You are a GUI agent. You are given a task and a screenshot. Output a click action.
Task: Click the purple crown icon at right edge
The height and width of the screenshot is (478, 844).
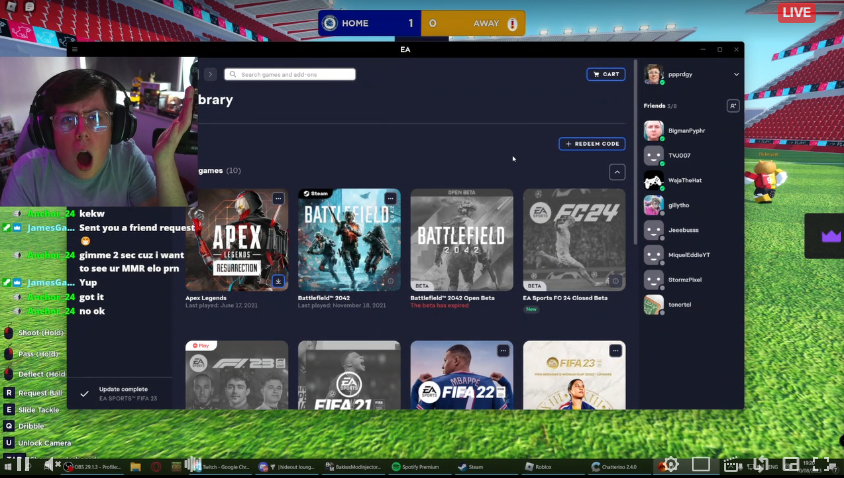(831, 236)
